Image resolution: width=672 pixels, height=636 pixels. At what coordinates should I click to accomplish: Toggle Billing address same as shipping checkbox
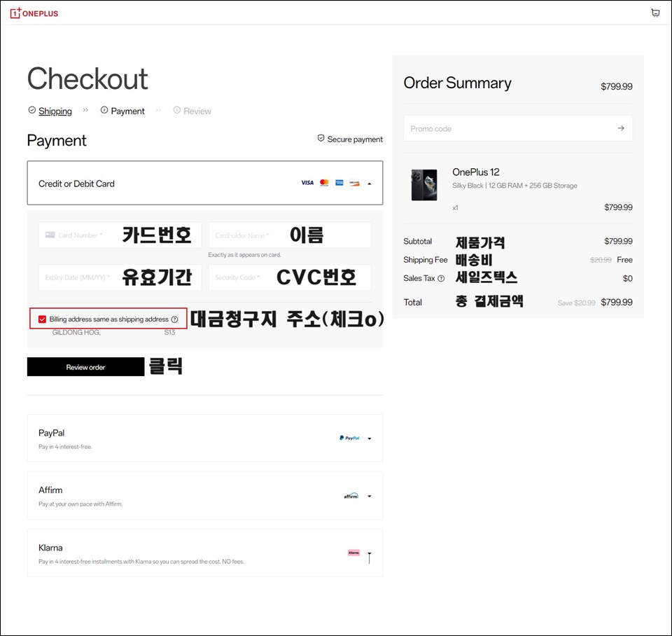tap(42, 319)
